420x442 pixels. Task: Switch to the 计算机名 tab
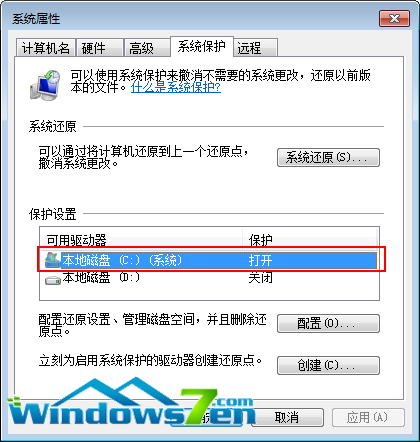click(46, 48)
